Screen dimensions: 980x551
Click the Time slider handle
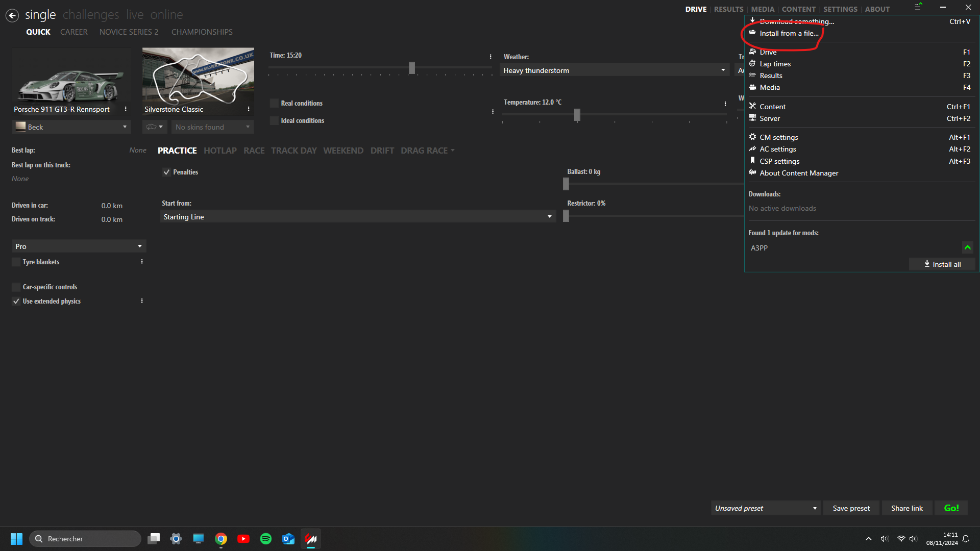[x=412, y=68]
